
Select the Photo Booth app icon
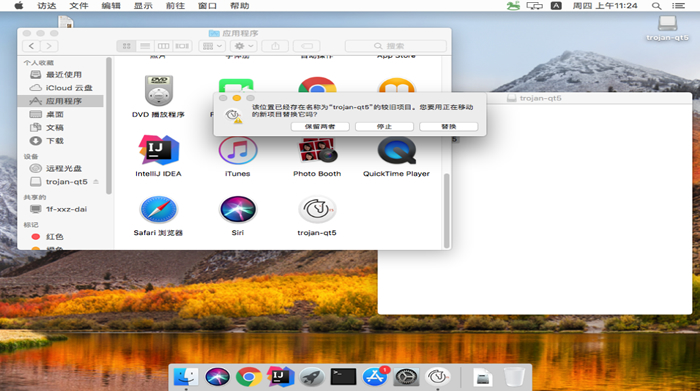(317, 150)
